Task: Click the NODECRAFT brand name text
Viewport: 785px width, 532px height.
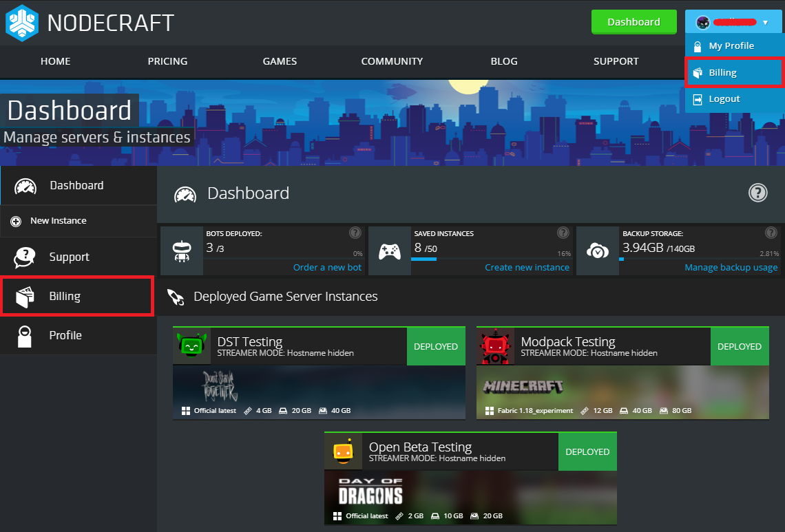Action: pyautogui.click(x=111, y=23)
